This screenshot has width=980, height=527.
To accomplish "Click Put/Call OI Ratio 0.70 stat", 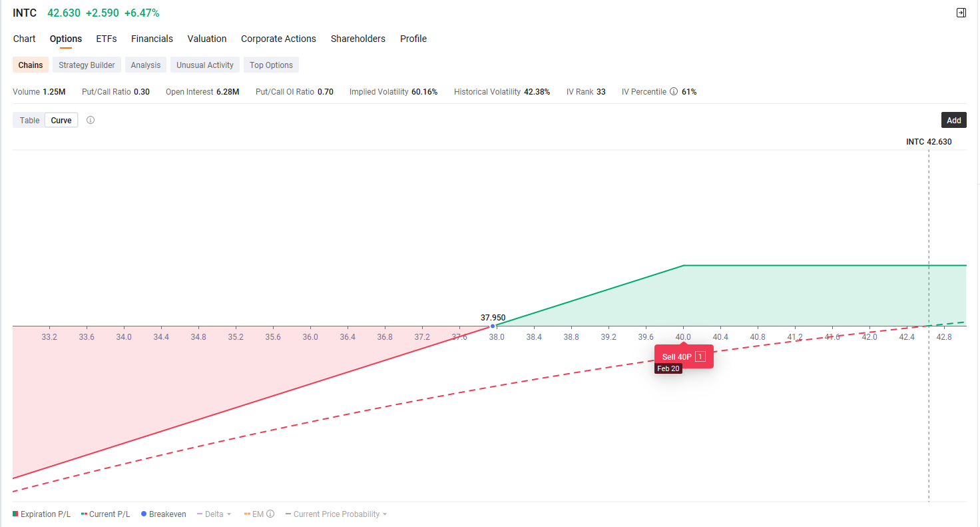I will (x=294, y=92).
